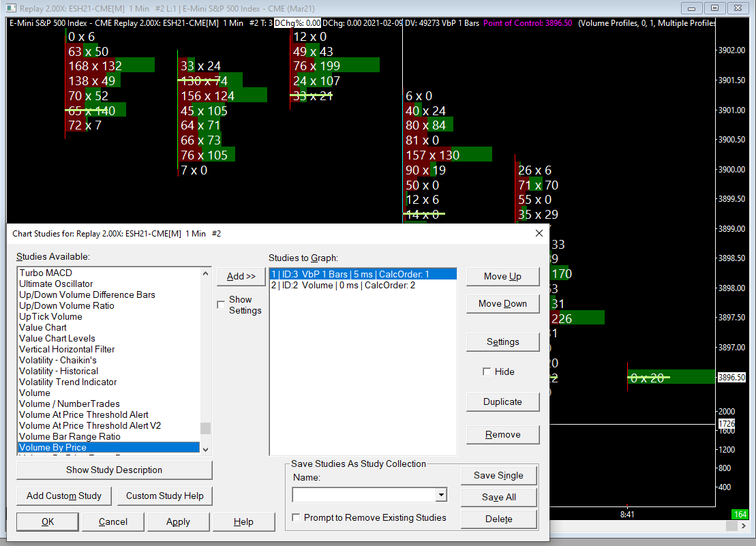
Task: Click the Point of Control 3896.50 text
Action: pyautogui.click(x=528, y=23)
